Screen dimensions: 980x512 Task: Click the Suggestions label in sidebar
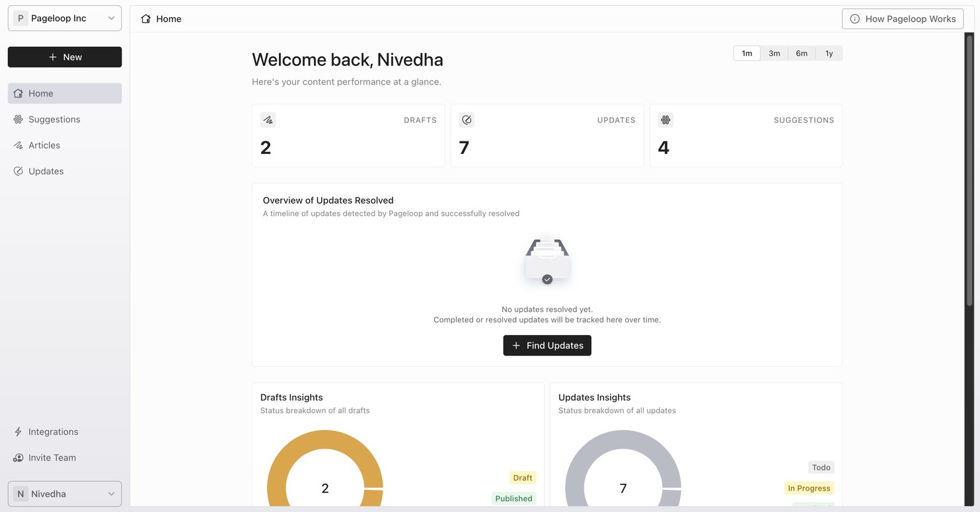pyautogui.click(x=54, y=120)
